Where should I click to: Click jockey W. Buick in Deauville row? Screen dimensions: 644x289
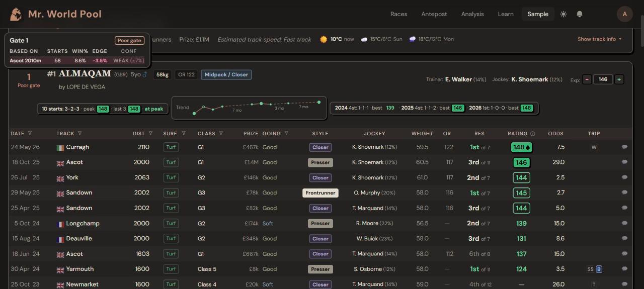pos(367,239)
